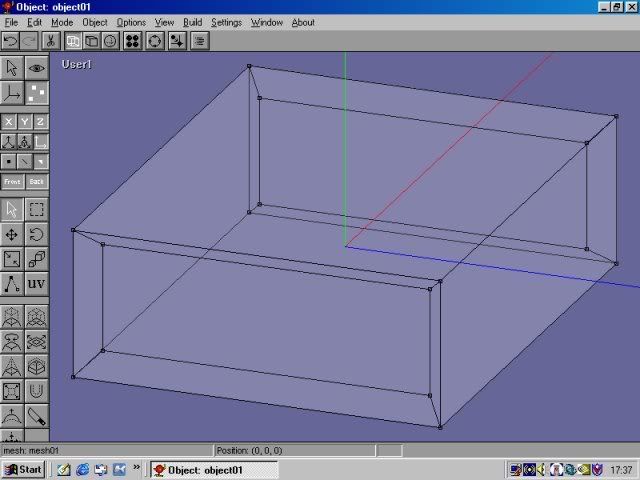Open the Build menu

pos(192,22)
